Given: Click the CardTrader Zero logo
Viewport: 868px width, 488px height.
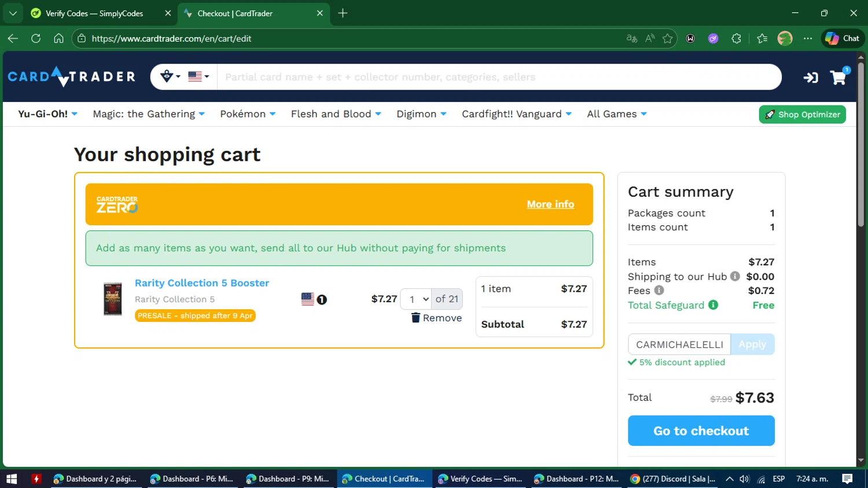Looking at the screenshot, I should point(117,204).
